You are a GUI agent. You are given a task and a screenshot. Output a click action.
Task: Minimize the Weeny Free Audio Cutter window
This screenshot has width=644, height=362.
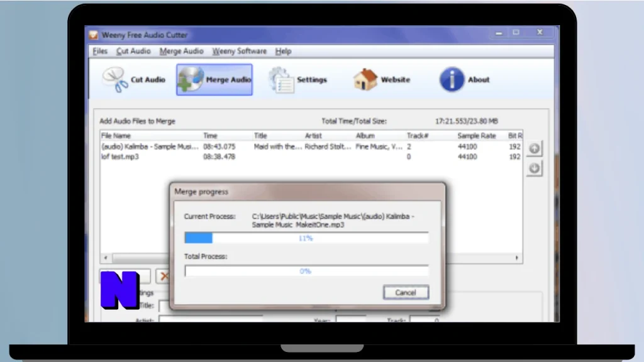(x=499, y=33)
